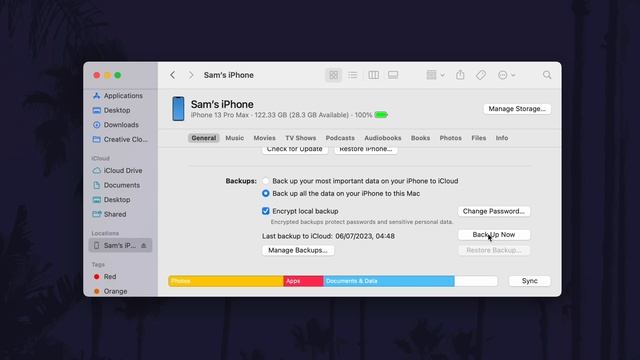This screenshot has width=640, height=360.
Task: Switch to the Files tab
Action: click(479, 138)
